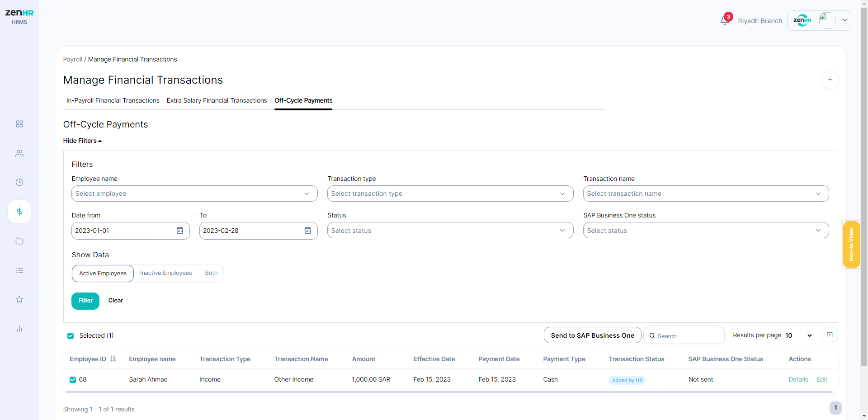Edit the Sarah Ahmad transaction
The height and width of the screenshot is (420, 868).
[x=822, y=379]
